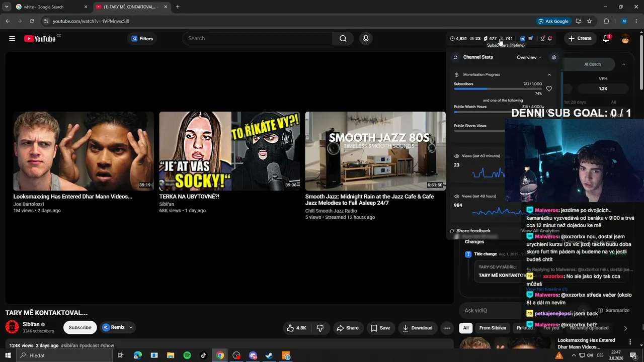Open YouTube notifications bell
This screenshot has width=644, height=362.
click(x=606, y=39)
